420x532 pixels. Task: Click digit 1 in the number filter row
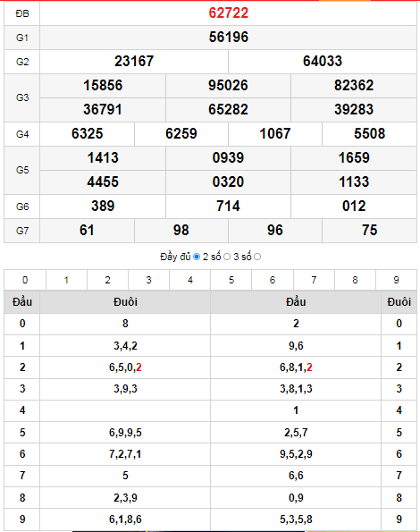66,280
